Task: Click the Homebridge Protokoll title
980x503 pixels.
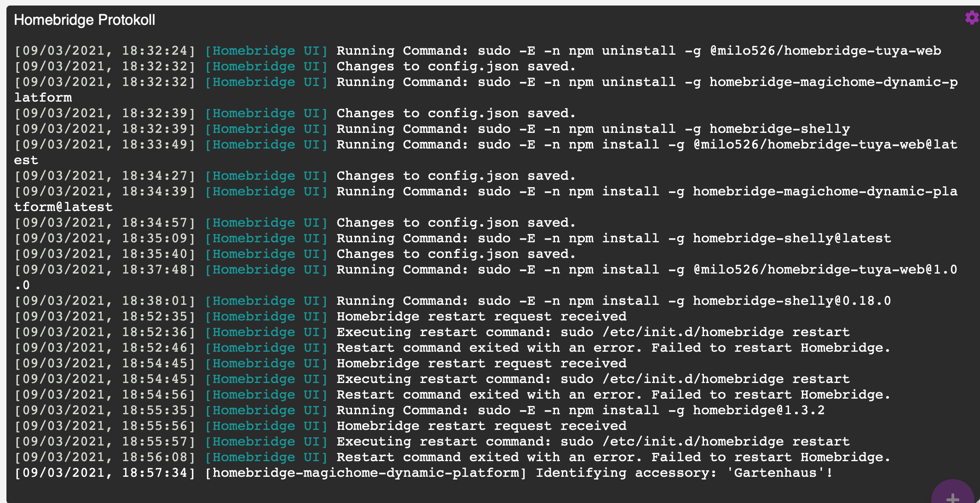Action: (85, 20)
